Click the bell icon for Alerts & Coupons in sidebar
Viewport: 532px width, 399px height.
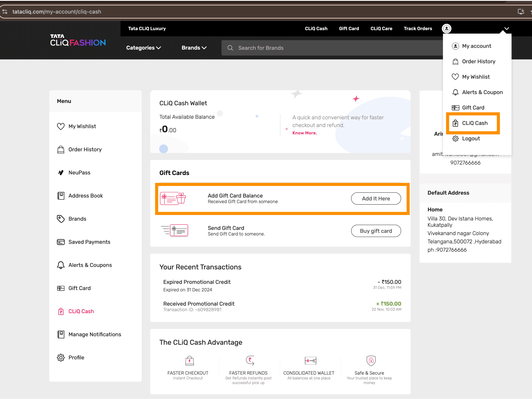click(61, 265)
